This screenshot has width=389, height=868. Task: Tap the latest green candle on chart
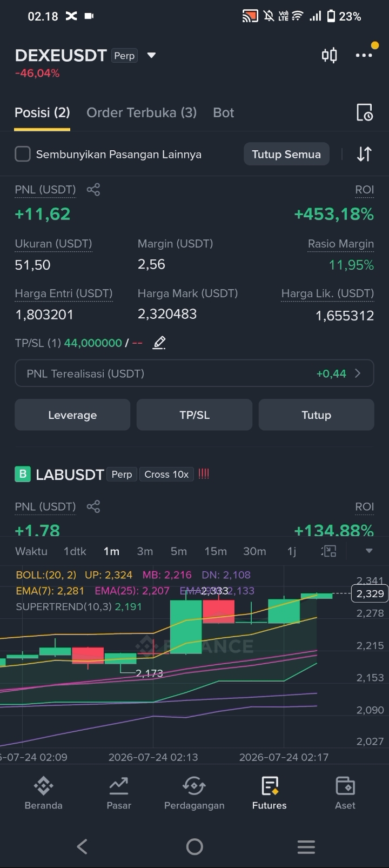coord(317,596)
